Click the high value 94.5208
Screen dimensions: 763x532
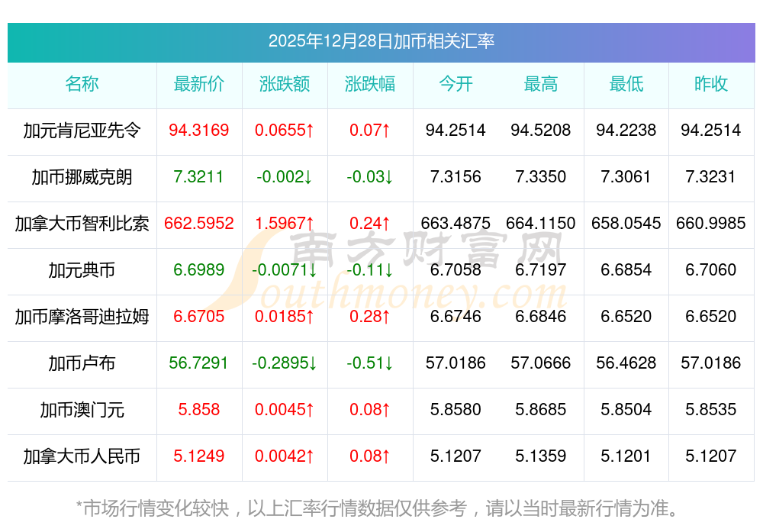(541, 130)
